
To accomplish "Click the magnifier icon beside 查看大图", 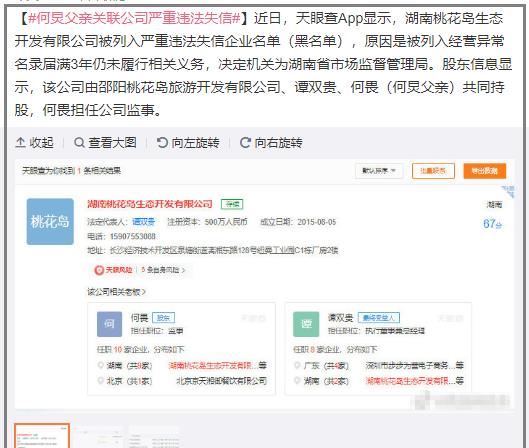I will click(x=79, y=143).
